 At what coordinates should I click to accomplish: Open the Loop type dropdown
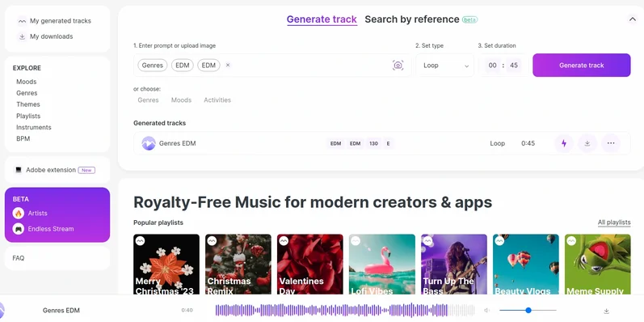click(444, 65)
